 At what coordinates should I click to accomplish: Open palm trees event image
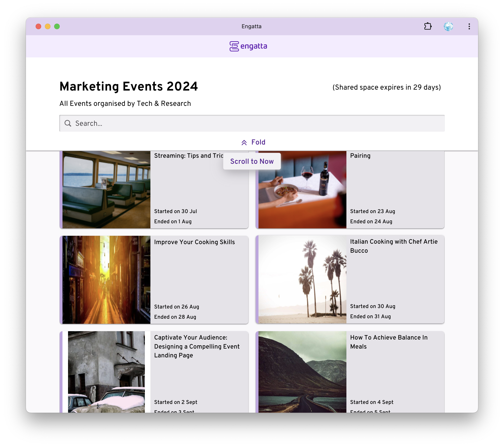tap(302, 279)
